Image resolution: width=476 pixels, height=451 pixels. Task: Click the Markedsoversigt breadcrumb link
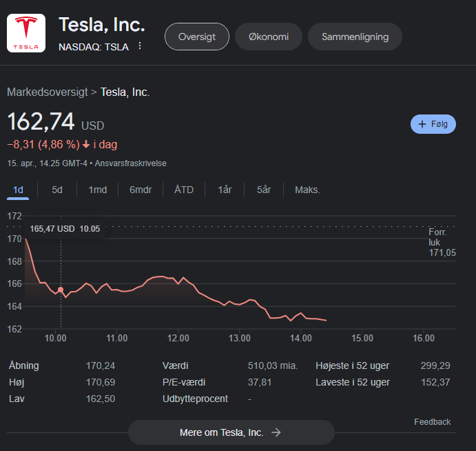pos(48,92)
